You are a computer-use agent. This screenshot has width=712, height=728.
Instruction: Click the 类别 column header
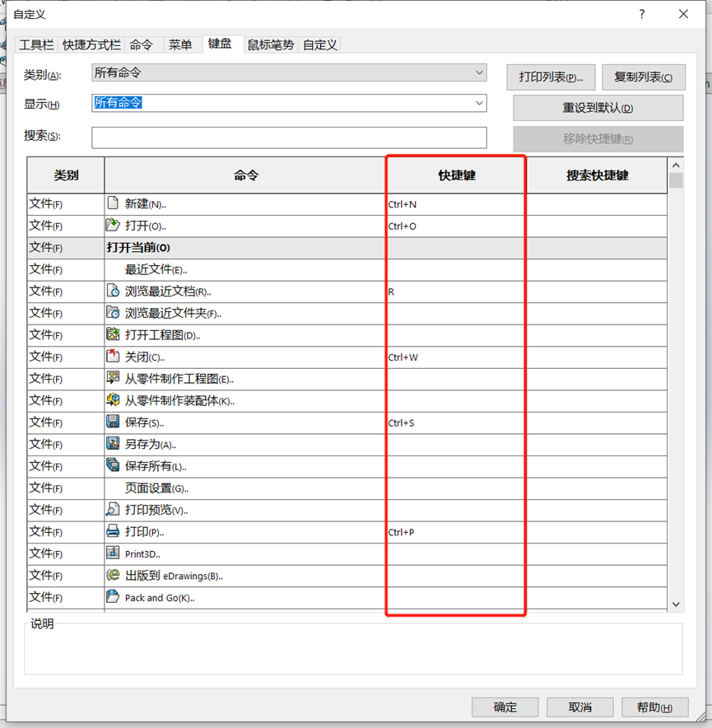click(66, 175)
